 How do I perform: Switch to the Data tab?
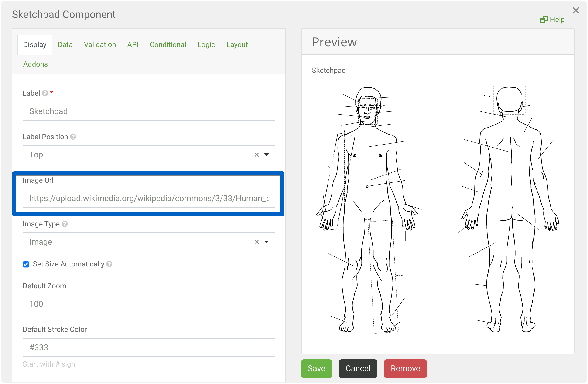pos(65,45)
